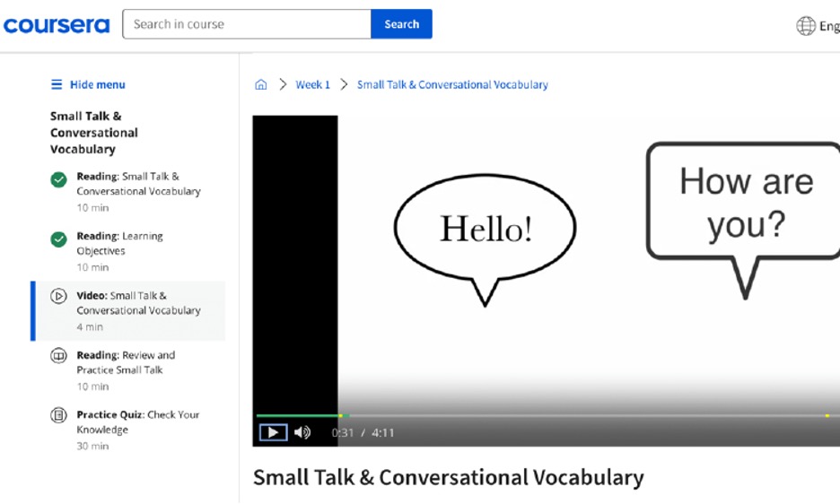This screenshot has height=504, width=840.
Task: Click the Hide menu link
Action: [98, 84]
